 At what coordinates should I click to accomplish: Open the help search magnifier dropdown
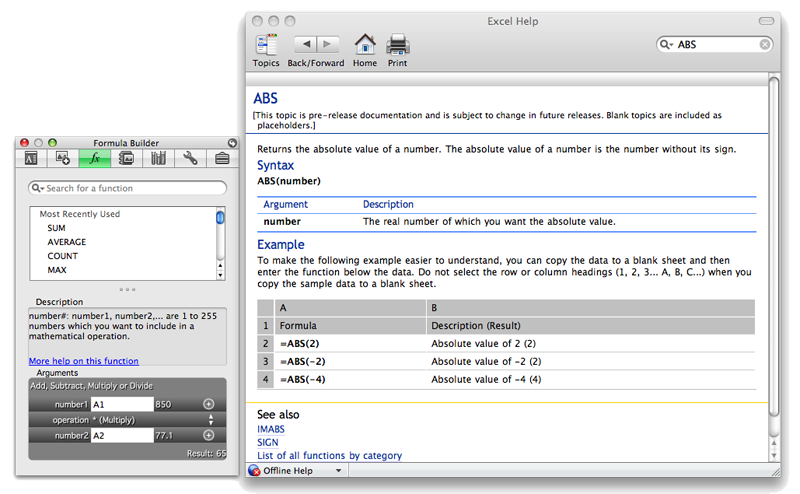(666, 44)
